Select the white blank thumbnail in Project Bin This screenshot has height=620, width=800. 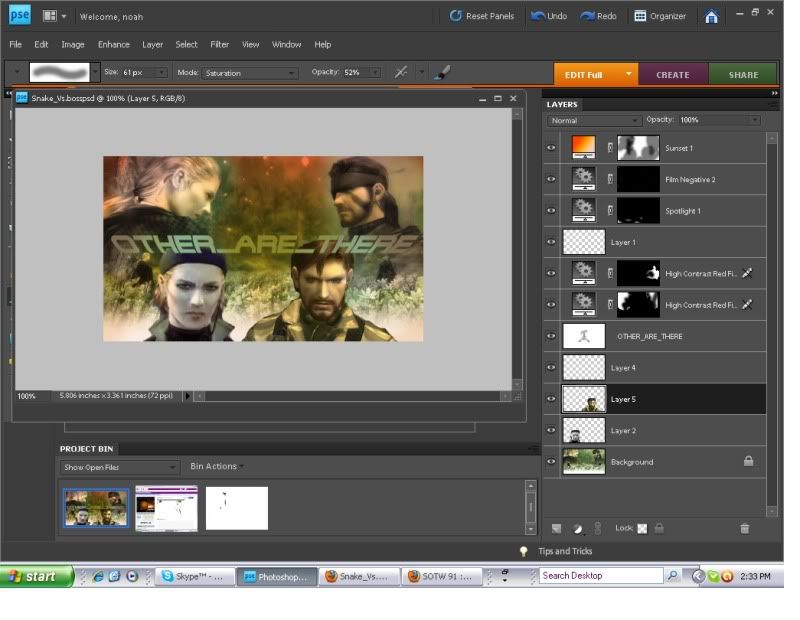[237, 508]
